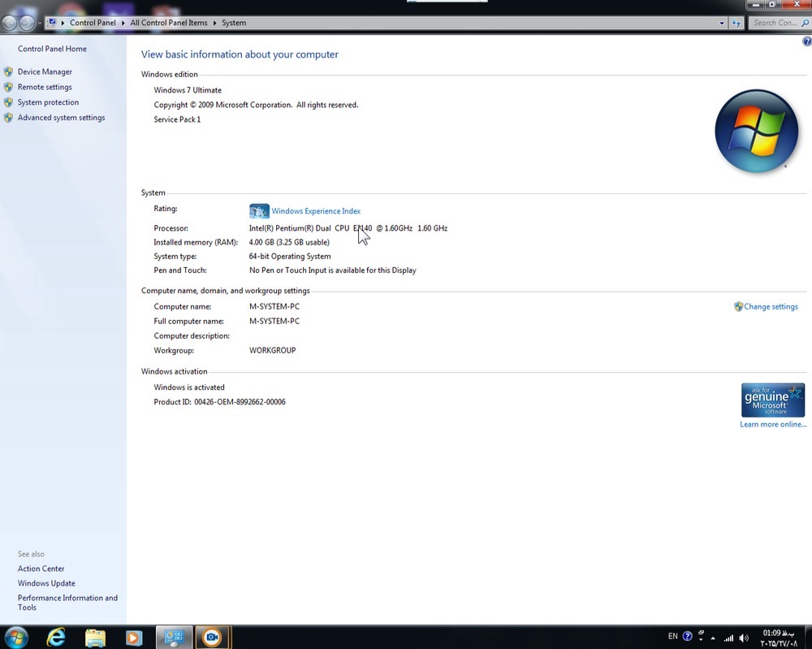This screenshot has width=812, height=649.
Task: Expand the arrow after All Control Panel Items
Action: [214, 23]
